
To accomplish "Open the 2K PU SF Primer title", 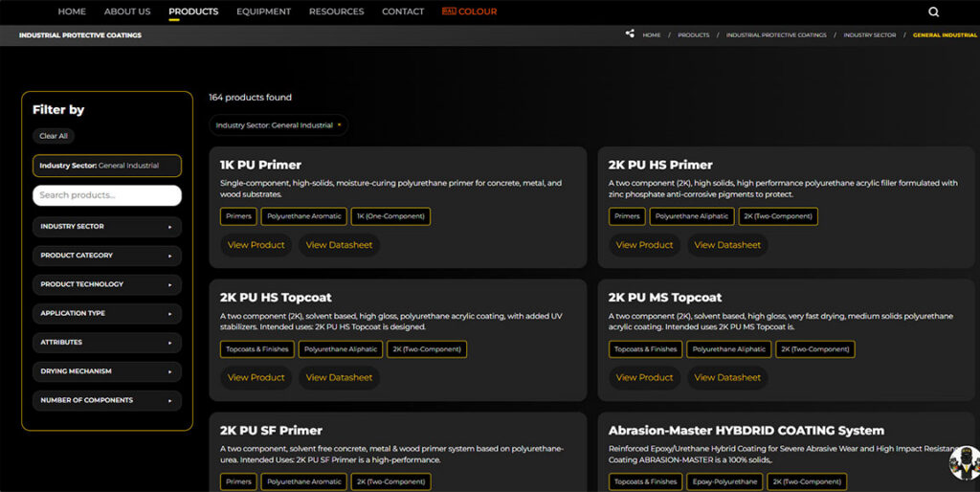I will point(271,431).
